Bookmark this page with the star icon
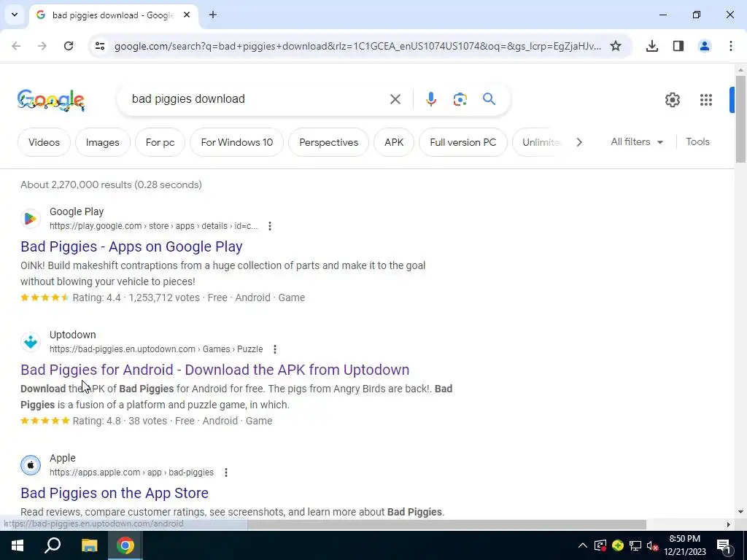This screenshot has height=560, width=747. pyautogui.click(x=616, y=46)
